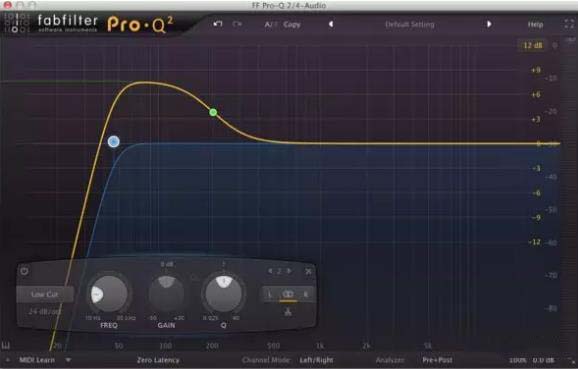578x369 pixels.
Task: Select the previous preset arrow
Action: point(331,24)
